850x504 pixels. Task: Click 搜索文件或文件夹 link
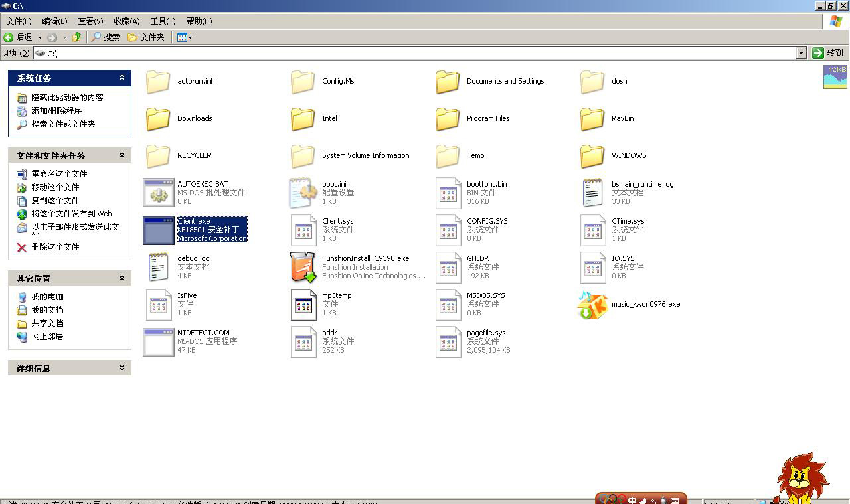tap(63, 124)
